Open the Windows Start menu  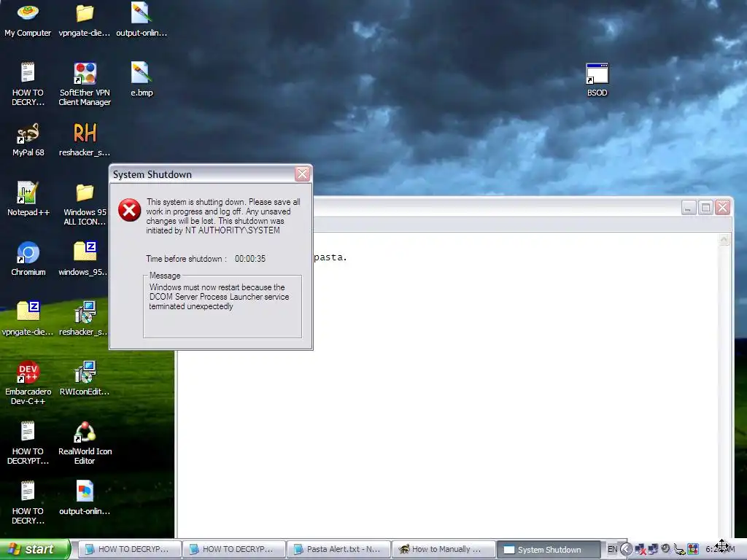tap(35, 549)
